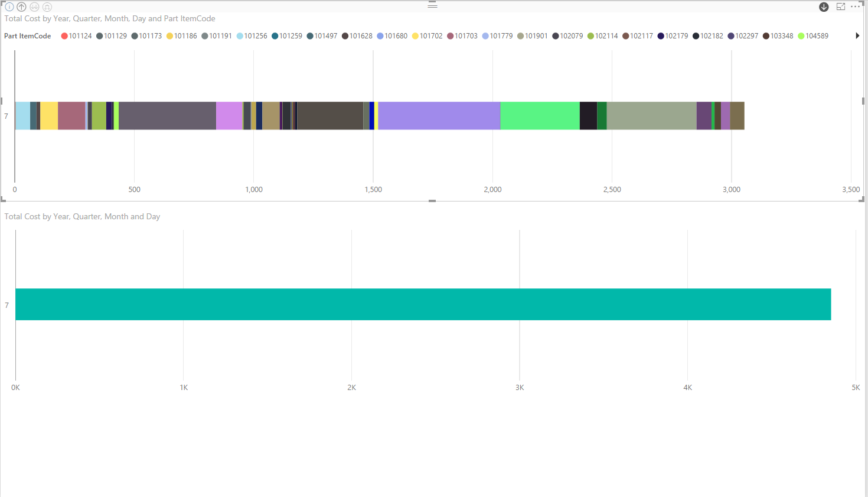
Task: Click the 2,000 axis label on top chart
Action: coord(492,190)
